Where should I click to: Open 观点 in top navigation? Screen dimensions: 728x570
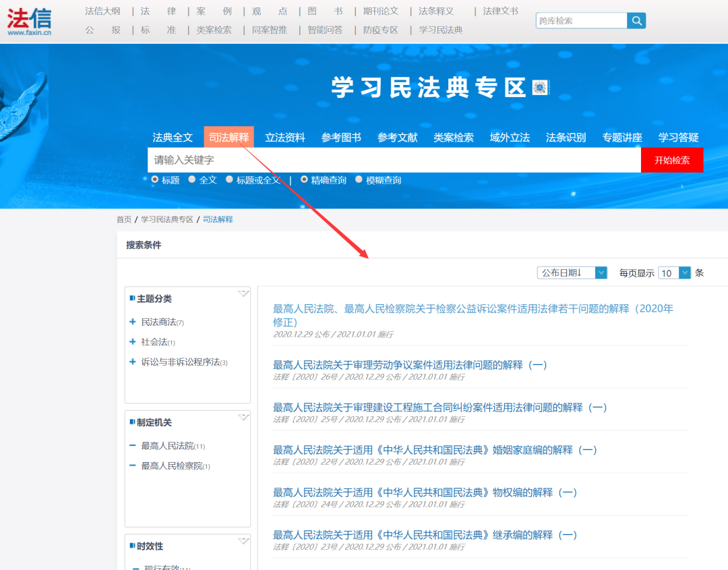[x=270, y=11]
